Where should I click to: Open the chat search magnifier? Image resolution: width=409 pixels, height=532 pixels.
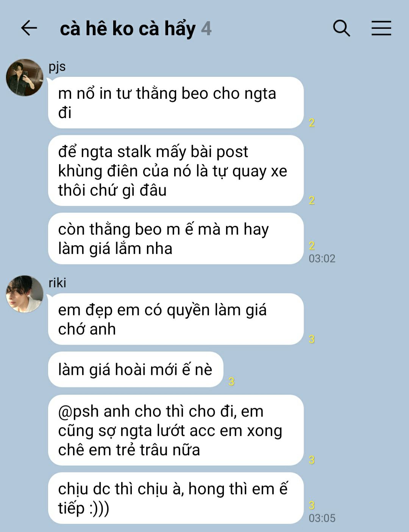coord(341,28)
